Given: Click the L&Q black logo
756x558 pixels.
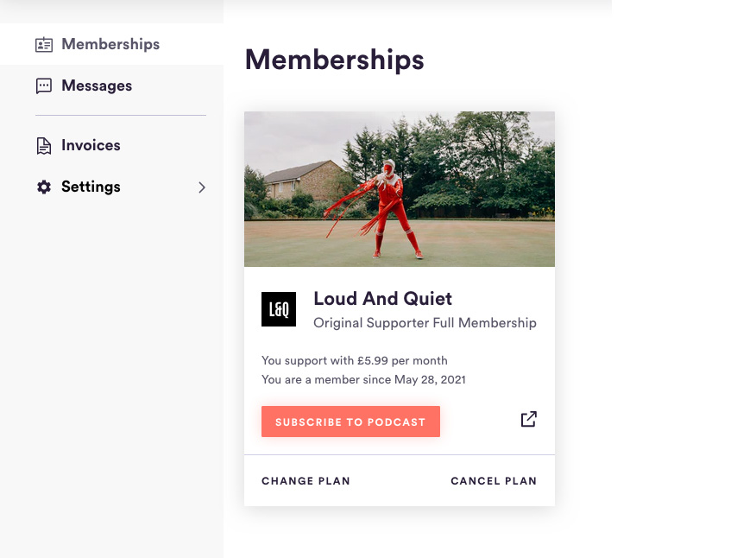Looking at the screenshot, I should [x=279, y=309].
